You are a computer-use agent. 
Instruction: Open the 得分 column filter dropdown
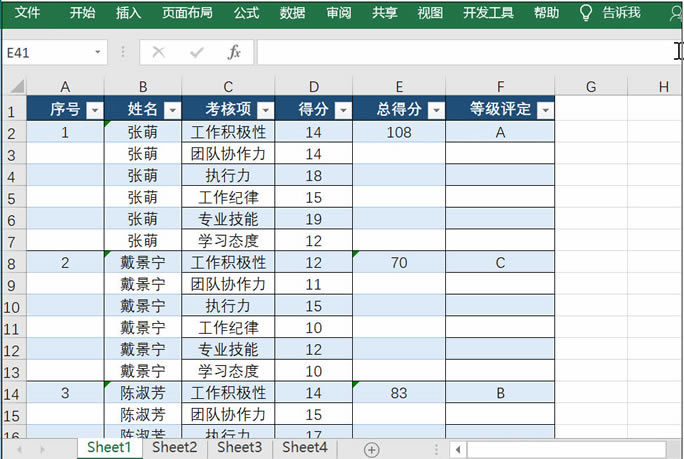click(x=343, y=110)
